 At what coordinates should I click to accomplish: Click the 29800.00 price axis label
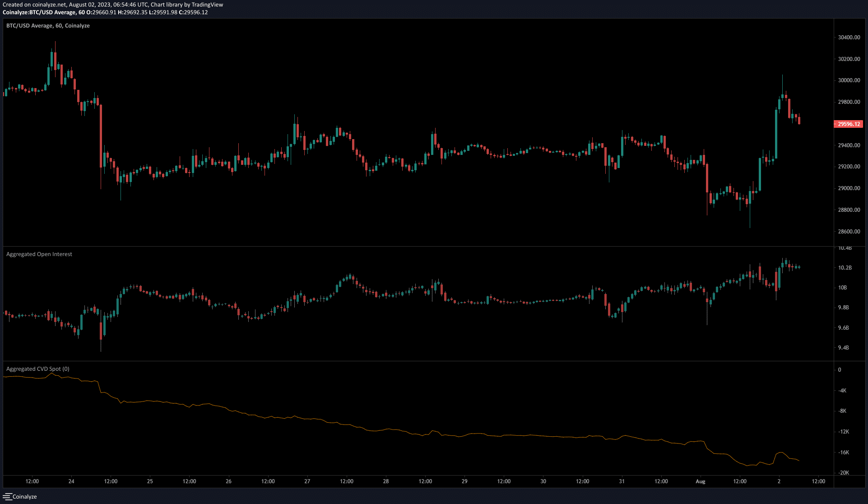coord(849,102)
